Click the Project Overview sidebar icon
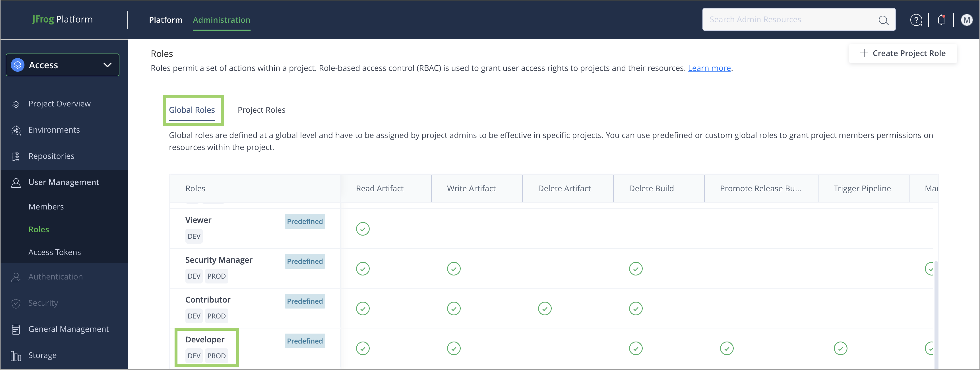 16,104
